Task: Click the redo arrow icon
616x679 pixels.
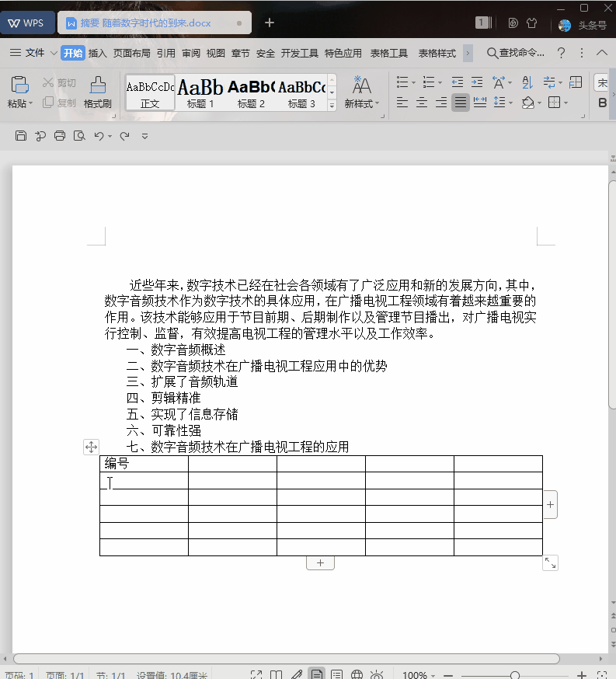Action: tap(124, 136)
